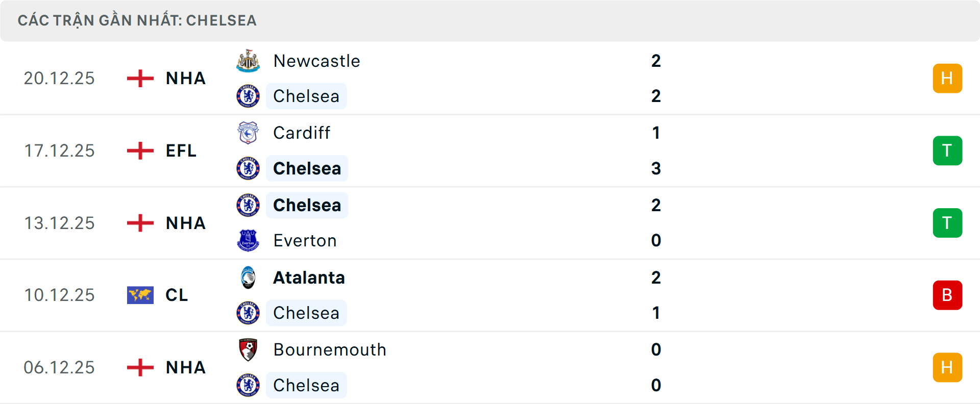Open the Bournemouth team link
Image resolution: width=980 pixels, height=404 pixels.
330,350
